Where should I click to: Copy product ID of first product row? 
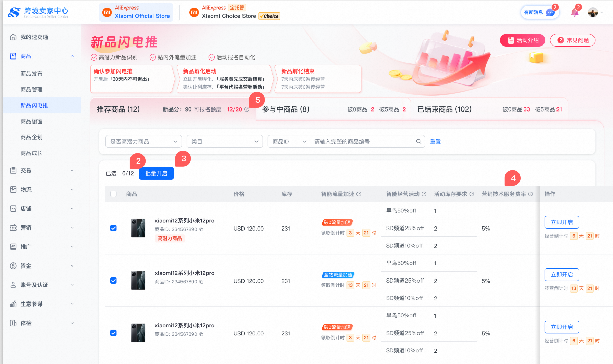point(201,229)
